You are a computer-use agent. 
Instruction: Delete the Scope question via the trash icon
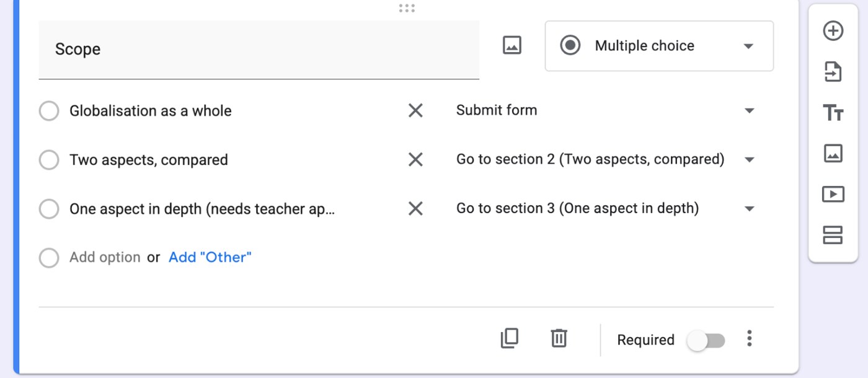click(559, 338)
